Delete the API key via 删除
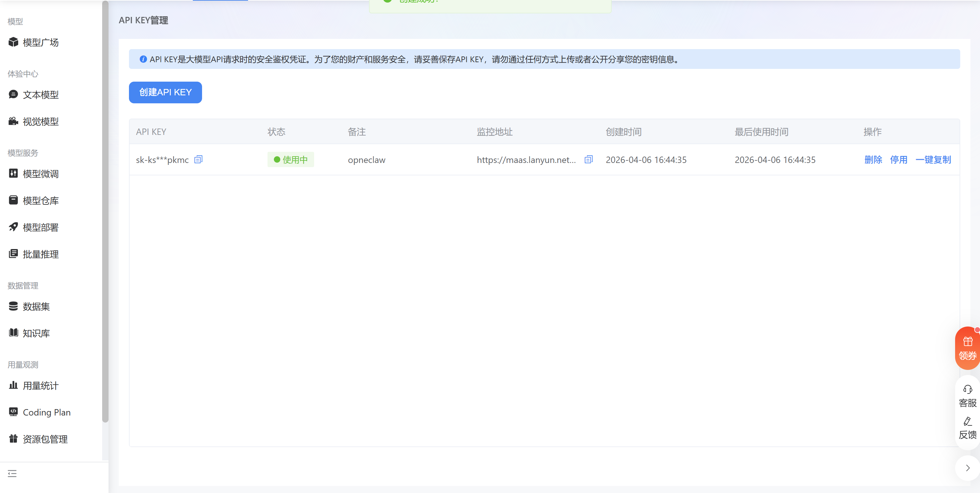The width and height of the screenshot is (980, 493). pyautogui.click(x=873, y=160)
